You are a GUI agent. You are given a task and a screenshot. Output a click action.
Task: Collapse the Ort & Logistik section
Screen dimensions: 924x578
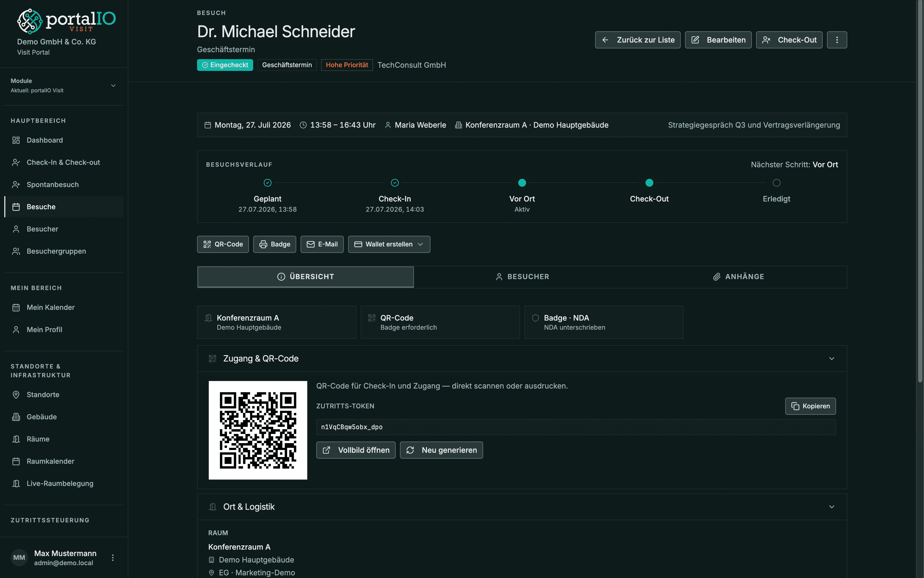831,507
